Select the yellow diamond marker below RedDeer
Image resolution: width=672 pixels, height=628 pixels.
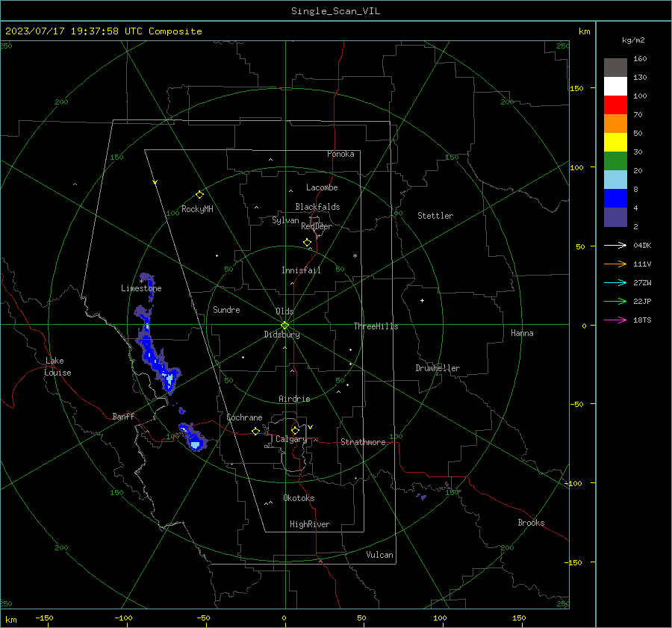pos(307,243)
